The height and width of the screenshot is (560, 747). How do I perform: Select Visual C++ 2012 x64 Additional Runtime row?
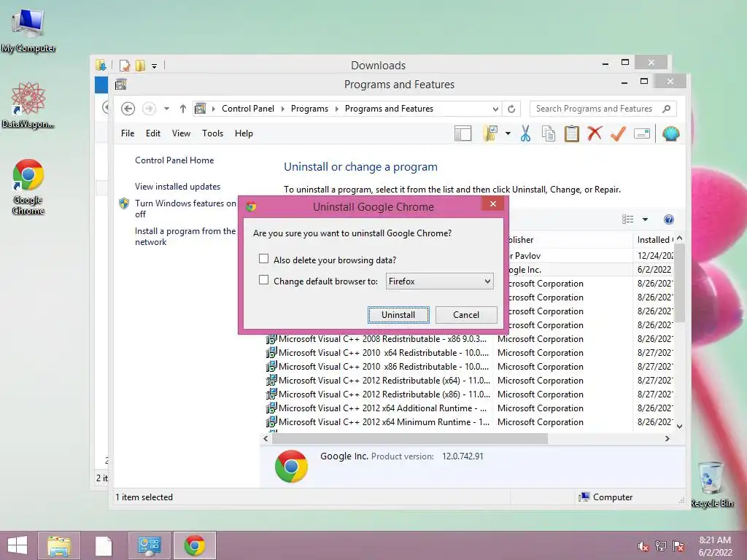470,408
